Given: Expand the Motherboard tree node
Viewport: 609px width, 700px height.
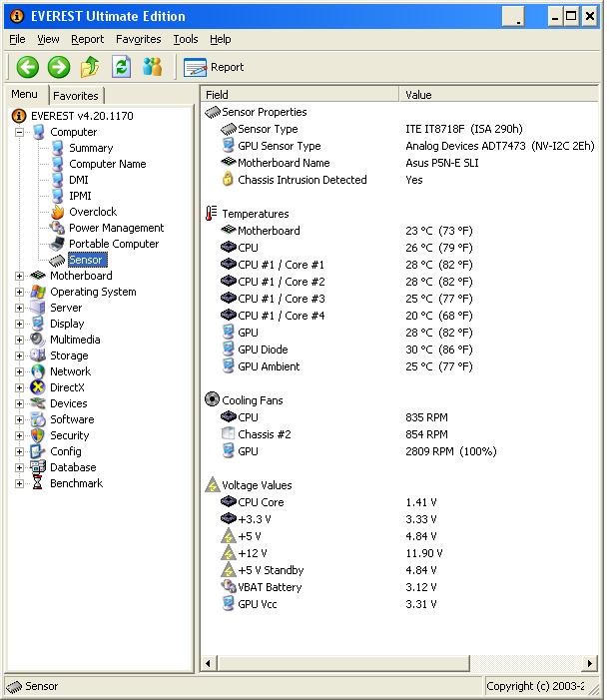Looking at the screenshot, I should pos(19,276).
